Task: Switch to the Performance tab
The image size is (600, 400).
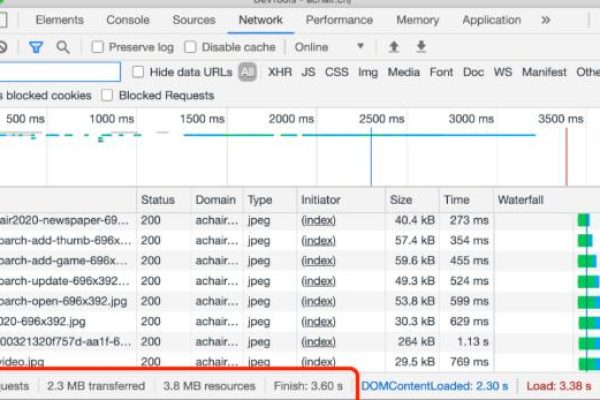Action: point(339,20)
